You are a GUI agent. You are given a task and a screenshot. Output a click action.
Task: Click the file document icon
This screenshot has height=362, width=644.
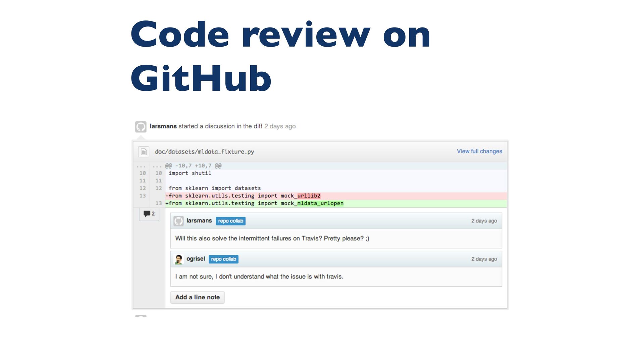[x=144, y=152]
